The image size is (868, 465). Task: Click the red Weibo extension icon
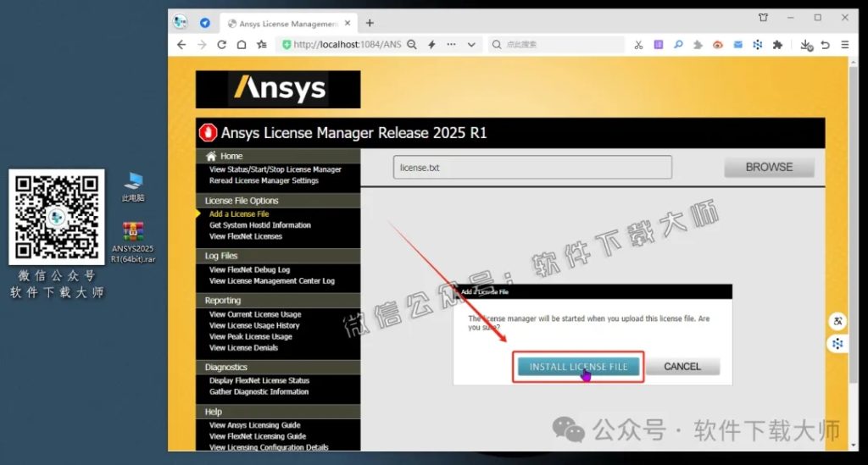coord(718,45)
